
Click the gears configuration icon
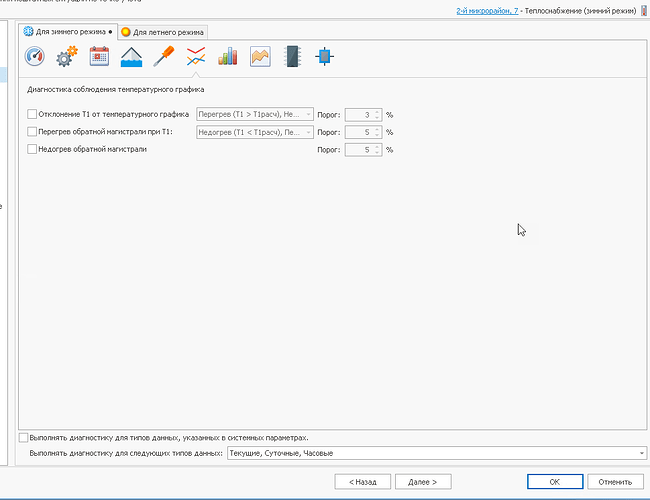pos(67,57)
